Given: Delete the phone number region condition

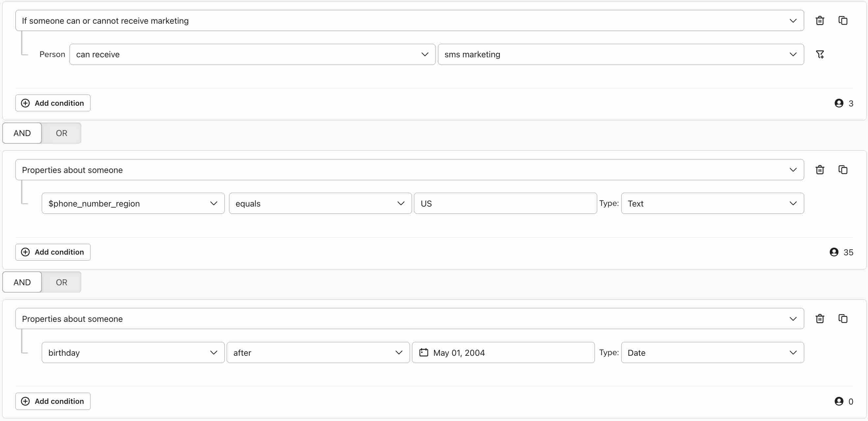Looking at the screenshot, I should coord(820,170).
